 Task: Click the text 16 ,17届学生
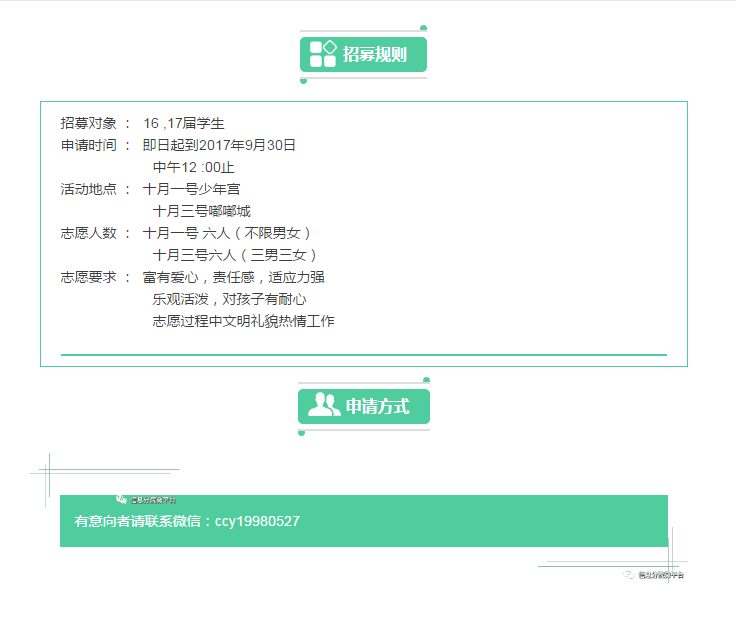click(184, 123)
